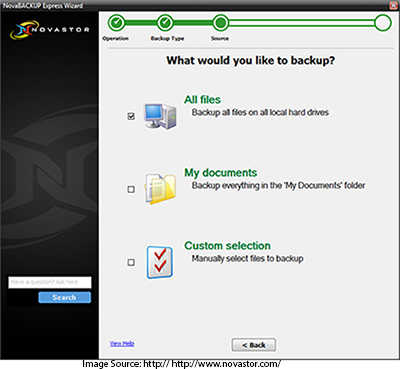
Task: Click the NovaStor logo
Action: click(x=49, y=30)
